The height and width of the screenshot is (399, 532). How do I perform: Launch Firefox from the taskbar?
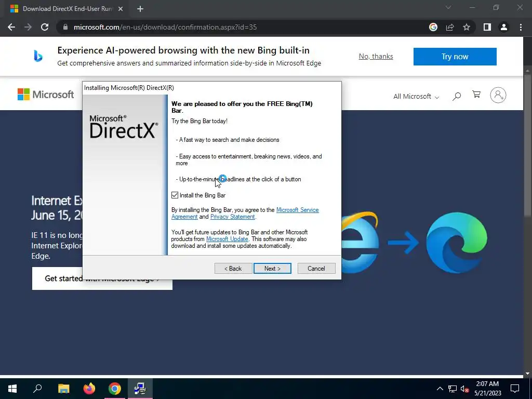click(x=89, y=389)
